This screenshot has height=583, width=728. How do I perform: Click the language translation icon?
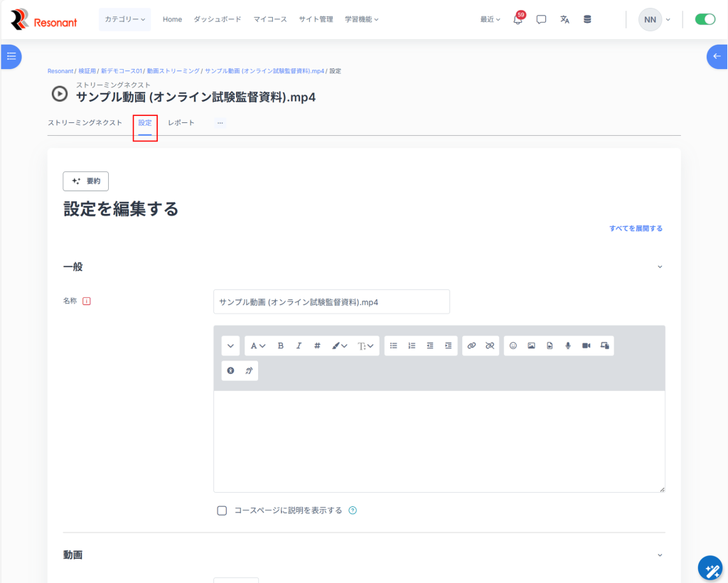point(564,20)
